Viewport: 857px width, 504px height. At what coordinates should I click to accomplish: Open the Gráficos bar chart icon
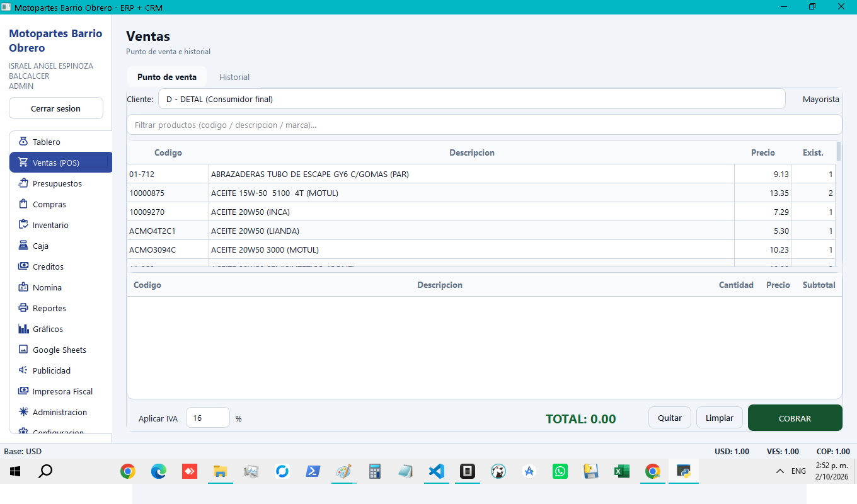[23, 329]
